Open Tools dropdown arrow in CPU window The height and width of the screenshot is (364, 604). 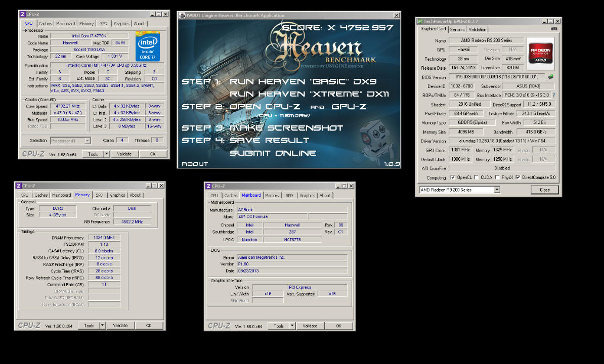[106, 154]
